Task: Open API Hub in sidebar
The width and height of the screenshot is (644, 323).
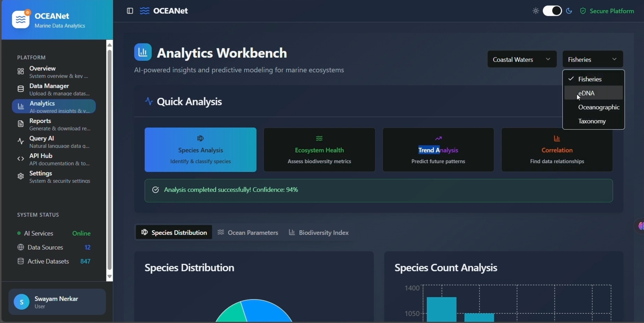Action: (x=54, y=159)
